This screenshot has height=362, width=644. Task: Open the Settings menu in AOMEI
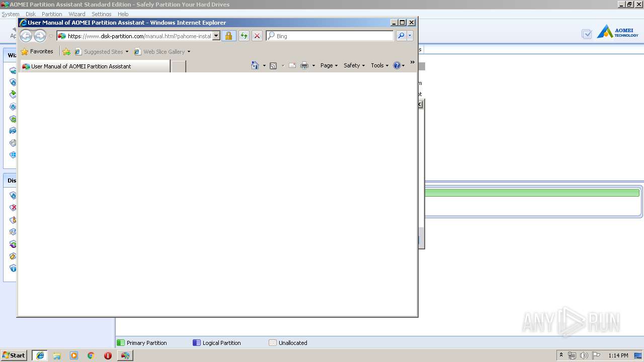(101, 14)
